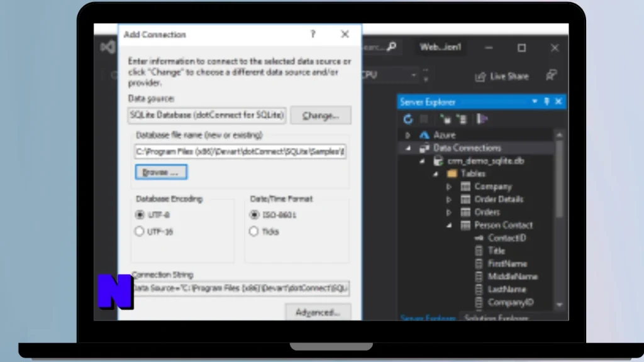The width and height of the screenshot is (644, 362).
Task: Select the Azure node icon
Action: click(x=425, y=135)
